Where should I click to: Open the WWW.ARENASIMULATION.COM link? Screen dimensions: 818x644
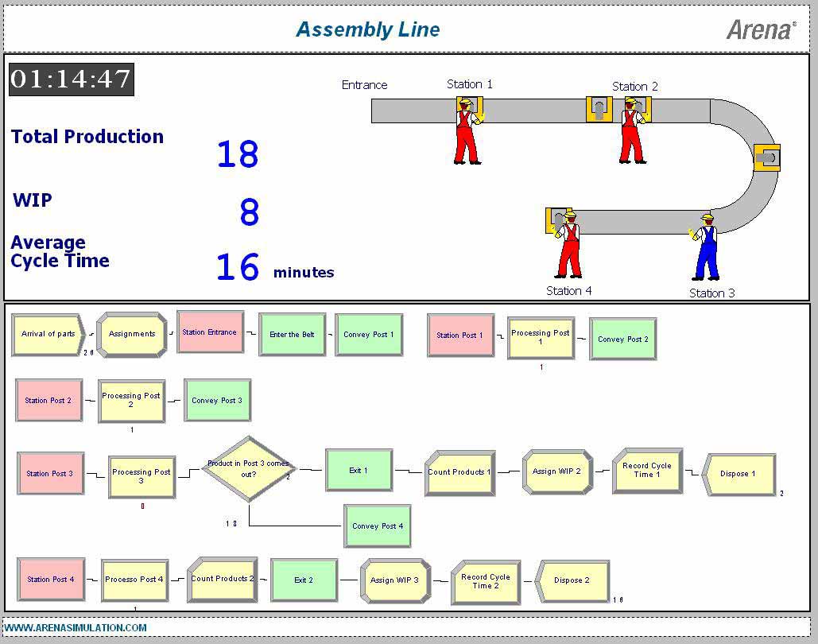pyautogui.click(x=76, y=627)
